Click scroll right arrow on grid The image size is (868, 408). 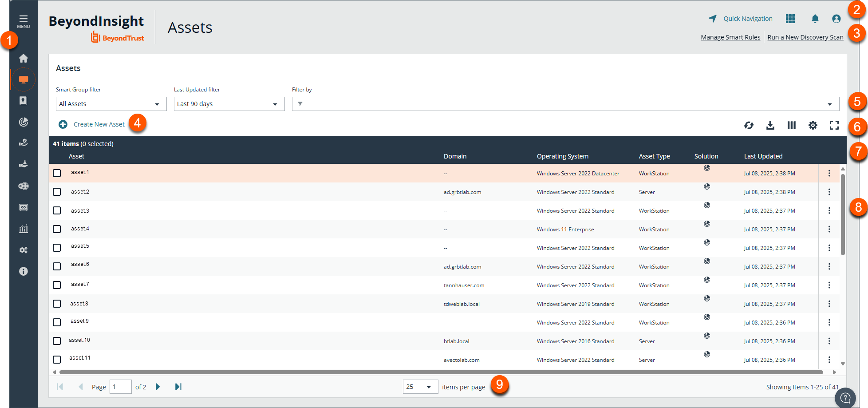pyautogui.click(x=834, y=372)
